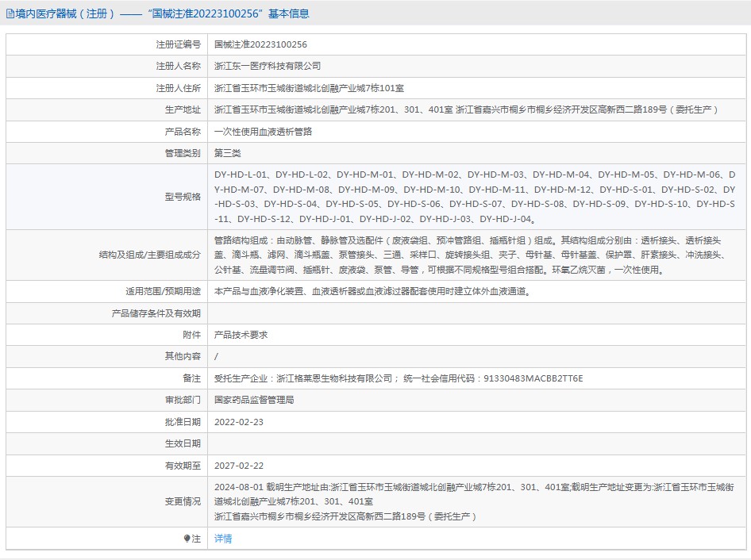
Task: Click attachment entry 产品技术要求
Action: [x=241, y=335]
